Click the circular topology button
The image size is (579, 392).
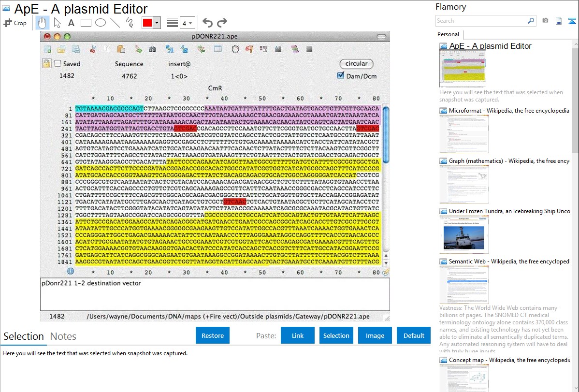point(356,63)
